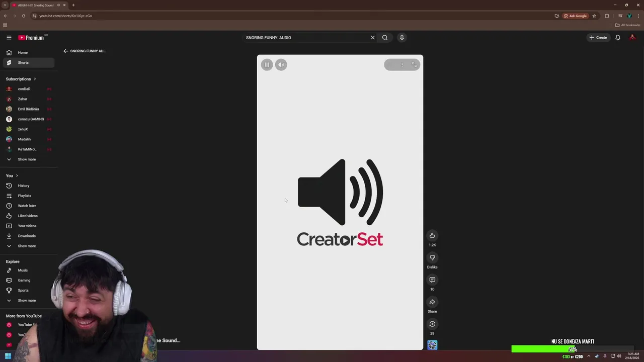Open Emil Bădărău channel subscription
This screenshot has height=362, width=644.
point(29,109)
